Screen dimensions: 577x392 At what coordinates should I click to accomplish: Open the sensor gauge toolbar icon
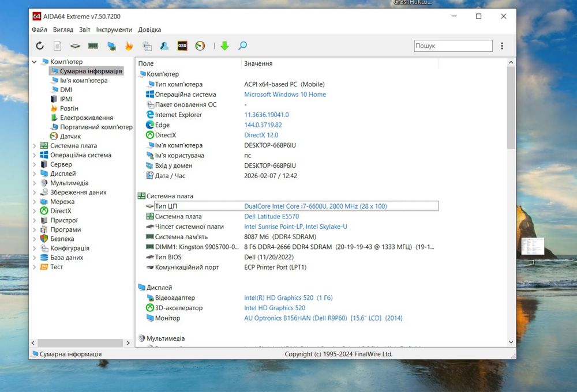coord(200,46)
